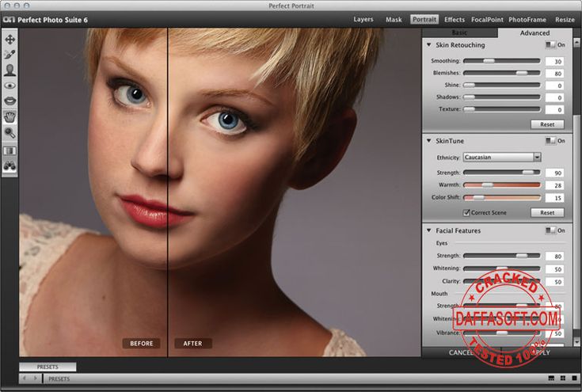This screenshot has width=582, height=392.
Task: Click the Warmth slider track
Action: tap(502, 185)
